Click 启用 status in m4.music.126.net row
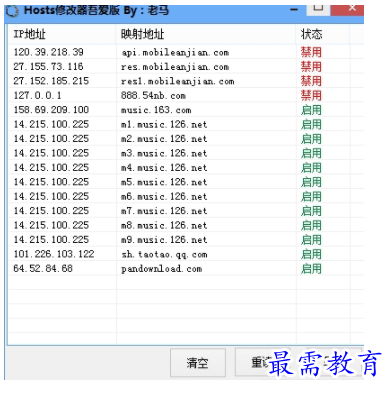This screenshot has height=395, width=390. [x=311, y=168]
